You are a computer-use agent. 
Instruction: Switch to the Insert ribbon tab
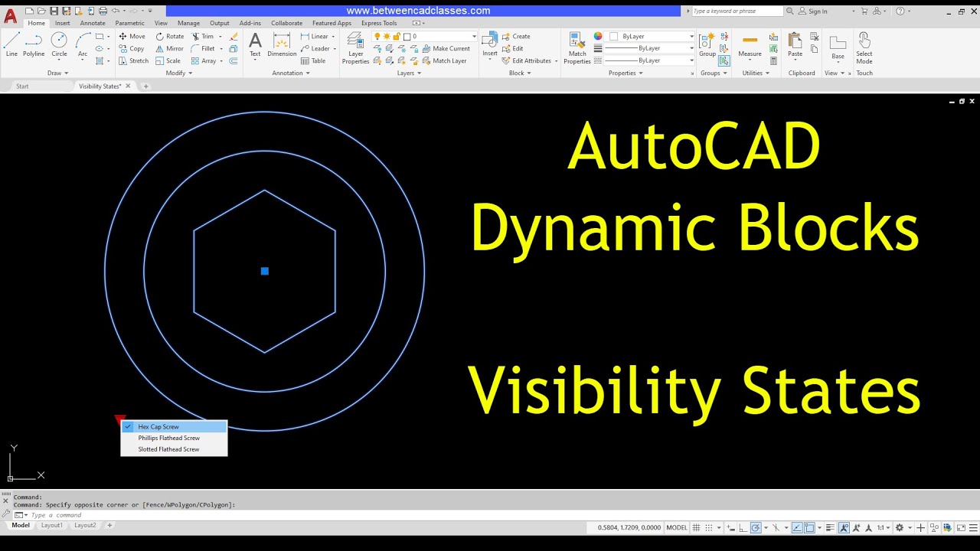click(x=62, y=23)
